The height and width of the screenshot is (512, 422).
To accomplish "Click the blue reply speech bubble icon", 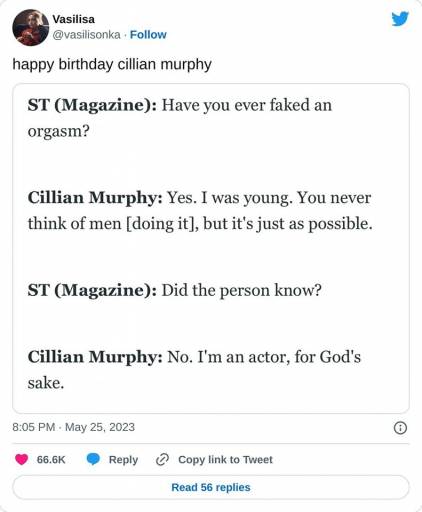I will coord(93,459).
